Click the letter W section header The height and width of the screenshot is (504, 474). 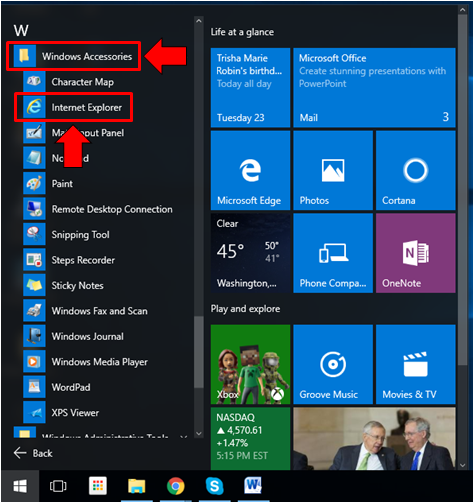click(21, 31)
